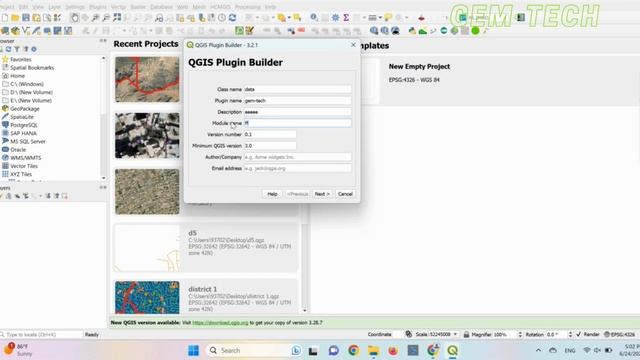Click the Plugin name input field

[298, 100]
